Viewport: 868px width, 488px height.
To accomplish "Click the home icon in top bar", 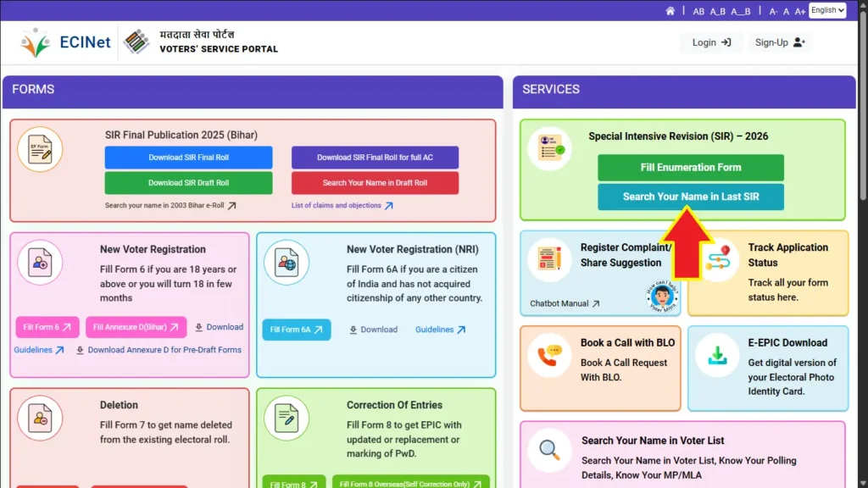I will (x=670, y=11).
